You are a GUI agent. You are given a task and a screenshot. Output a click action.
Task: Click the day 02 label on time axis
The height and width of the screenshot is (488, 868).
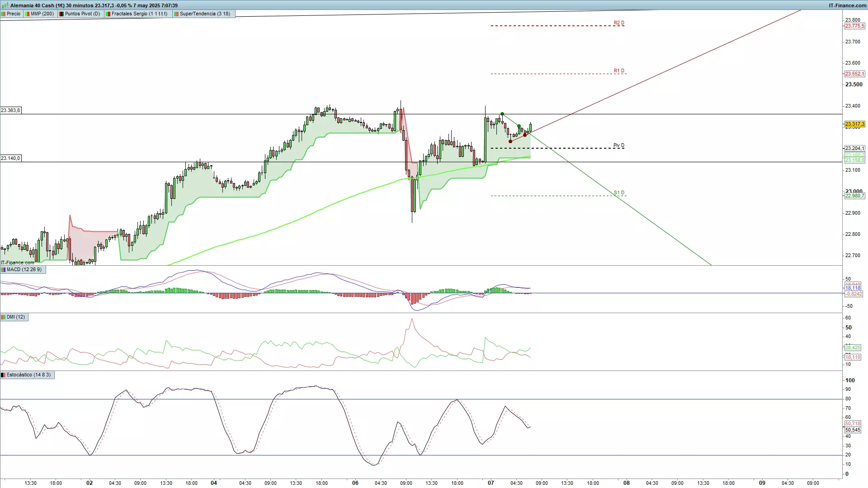90,483
